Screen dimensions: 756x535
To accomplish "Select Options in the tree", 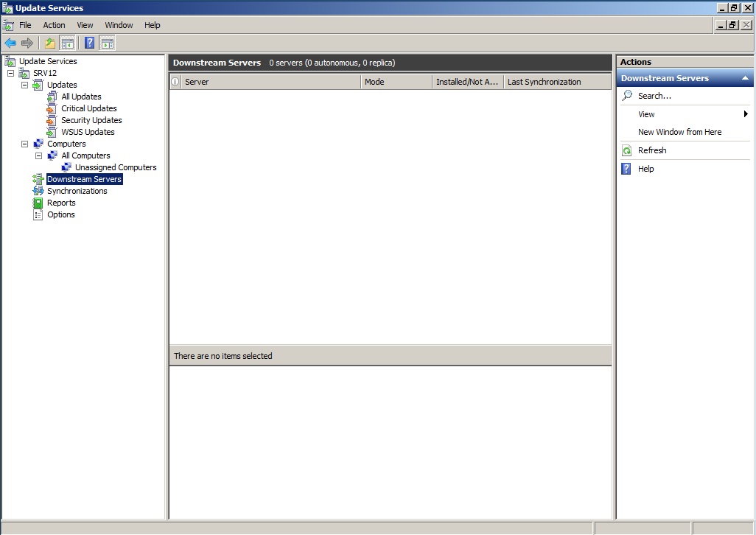I will 60,214.
